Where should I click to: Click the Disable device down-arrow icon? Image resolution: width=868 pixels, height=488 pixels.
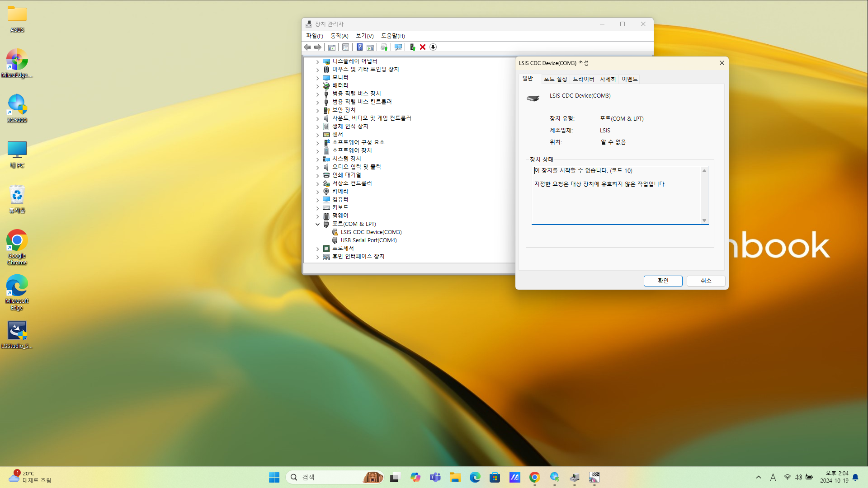433,47
